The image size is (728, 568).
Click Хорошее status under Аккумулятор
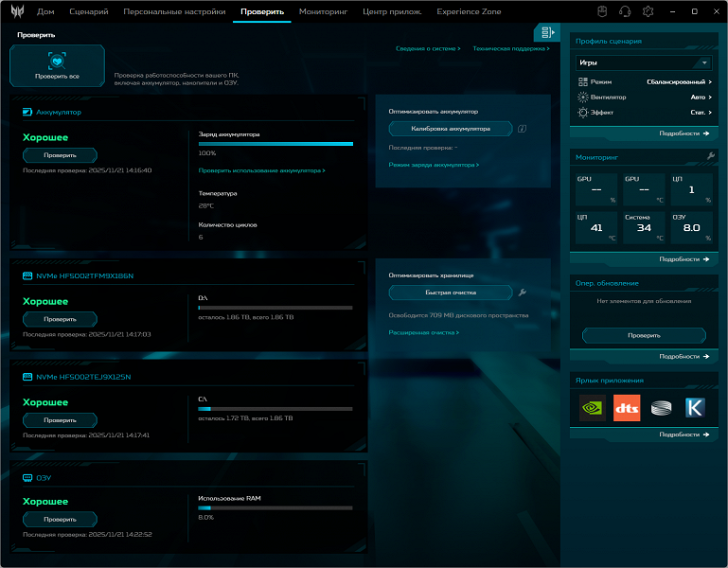[x=45, y=137]
